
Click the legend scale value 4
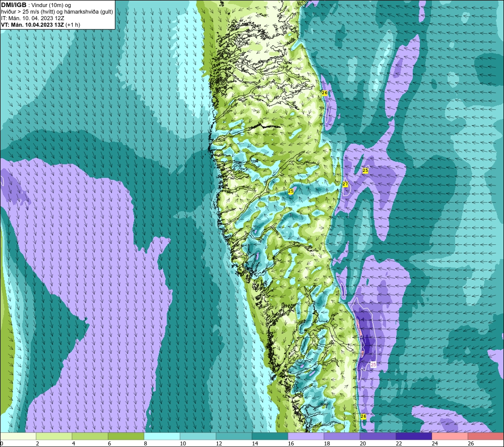74,443
